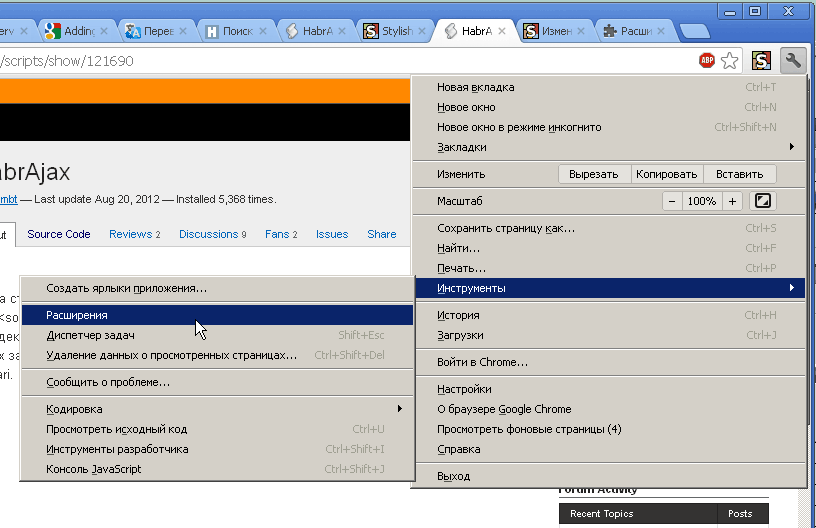Open Справка from the menu
This screenshot has height=528, width=816.
(x=609, y=449)
